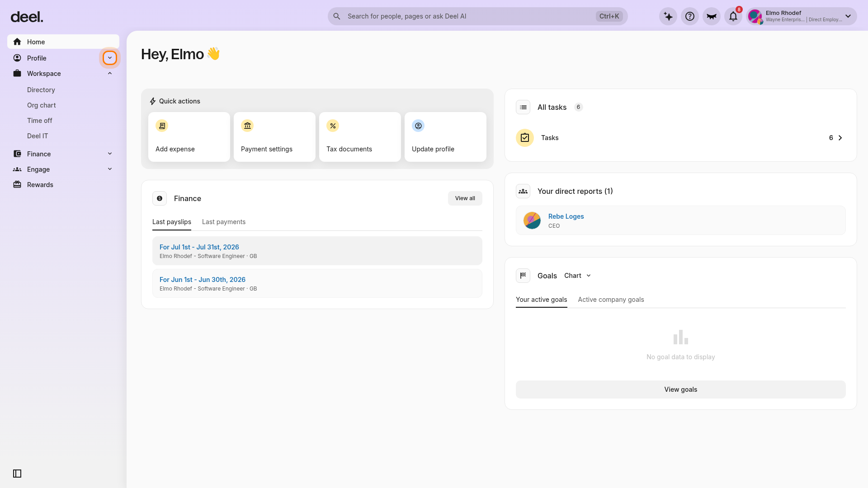The image size is (868, 488).
Task: Open the account switcher dropdown arrow
Action: point(848,16)
